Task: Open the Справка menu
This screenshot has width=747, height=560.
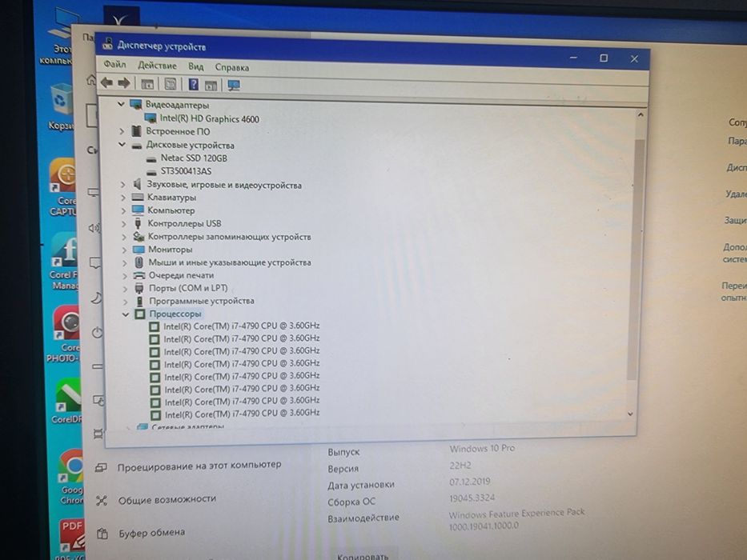Action: click(x=231, y=68)
